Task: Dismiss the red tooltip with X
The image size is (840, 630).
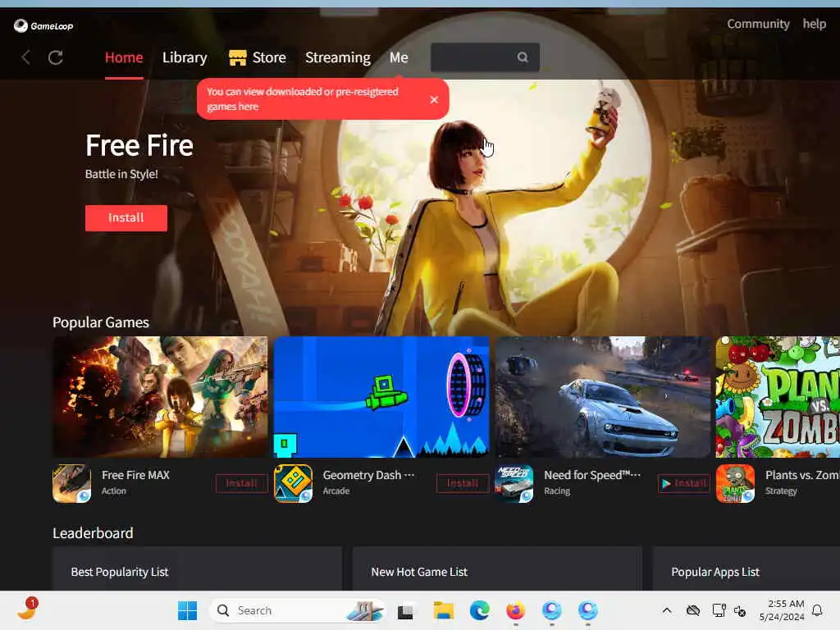Action: pyautogui.click(x=434, y=99)
